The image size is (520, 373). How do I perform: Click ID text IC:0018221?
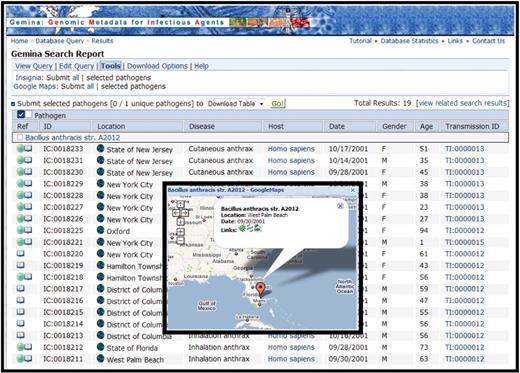(x=63, y=242)
